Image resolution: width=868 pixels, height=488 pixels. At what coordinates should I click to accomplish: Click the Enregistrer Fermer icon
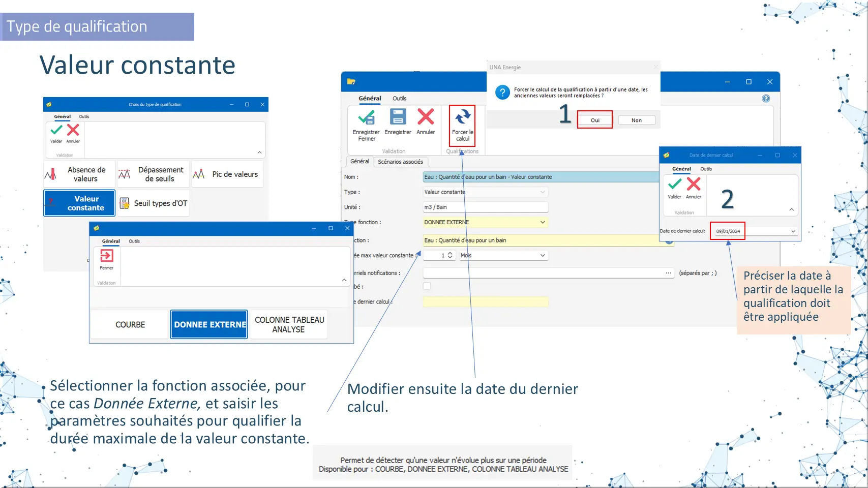click(366, 117)
